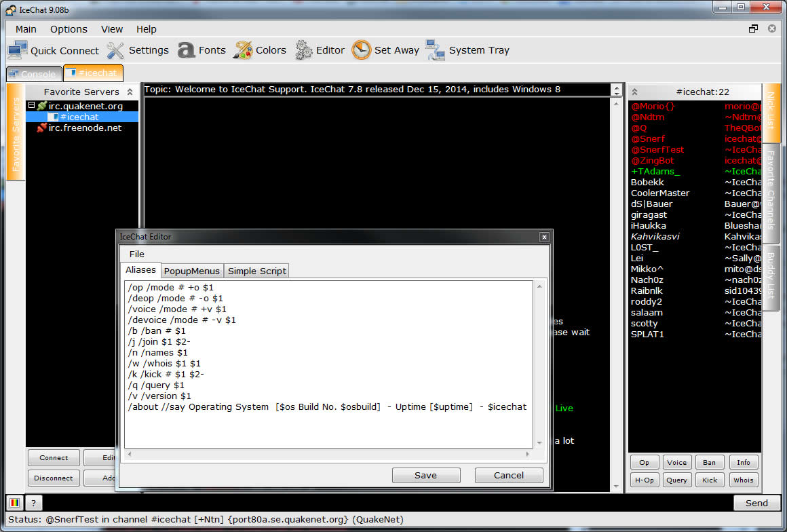The image size is (787, 532).
Task: Select nick @Snerf in nick list
Action: (648, 139)
